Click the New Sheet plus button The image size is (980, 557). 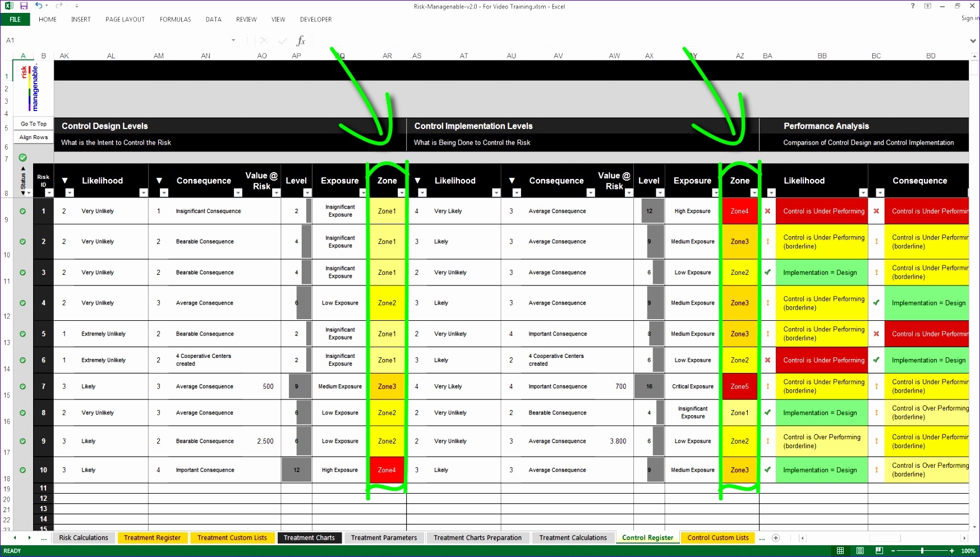click(776, 537)
